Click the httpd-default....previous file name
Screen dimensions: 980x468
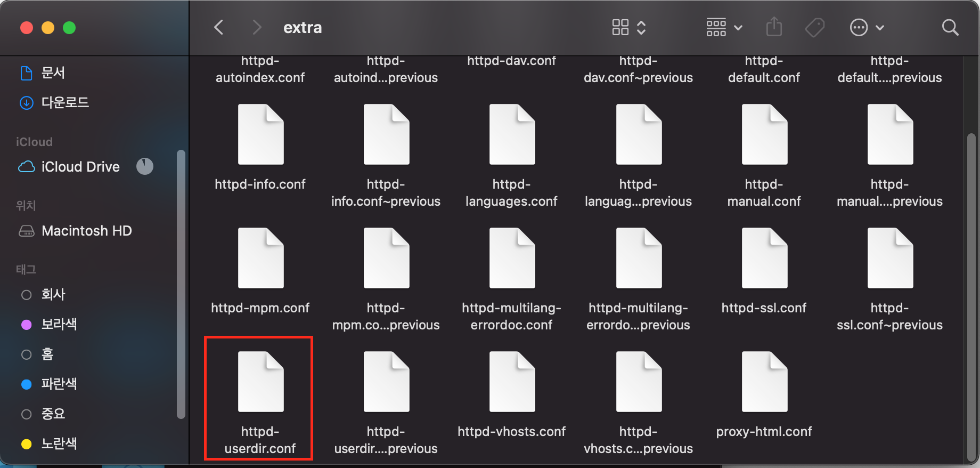(890, 69)
